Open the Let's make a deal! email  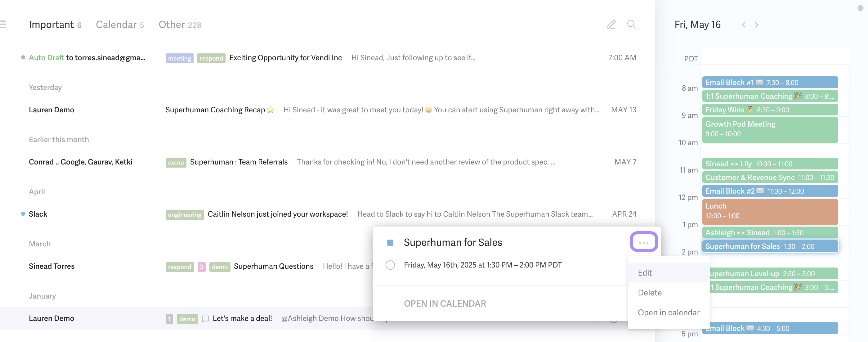(186, 318)
